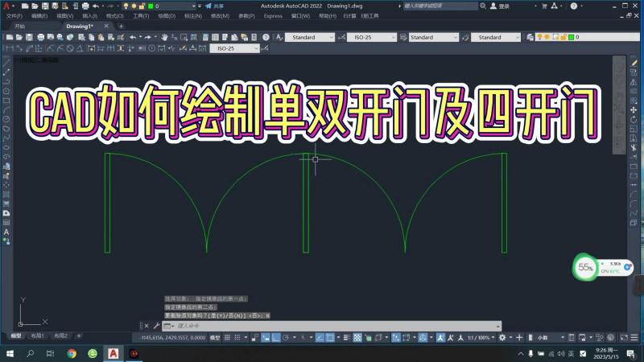Viewport: 644px width, 362px height.
Task: Select the Linear dimension tool
Action: pyautogui.click(x=9, y=48)
